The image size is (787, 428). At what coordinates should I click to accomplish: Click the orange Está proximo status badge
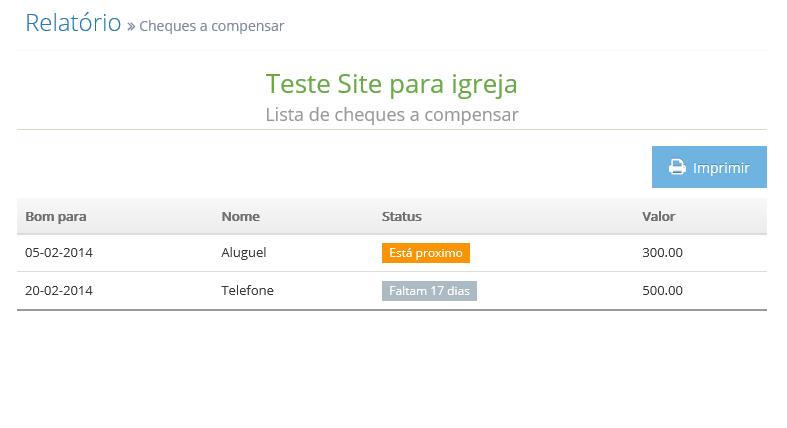point(426,253)
